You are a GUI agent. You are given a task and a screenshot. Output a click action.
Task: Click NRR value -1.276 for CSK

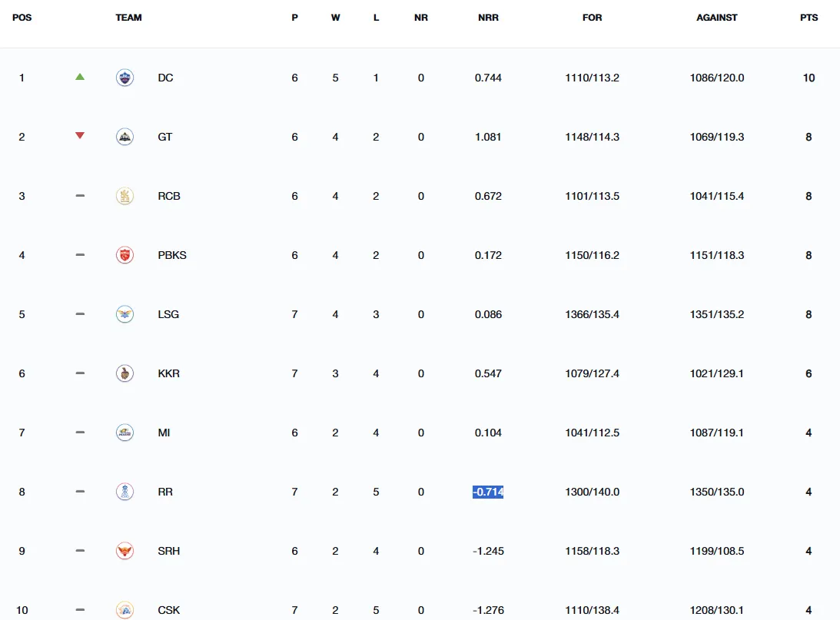(x=488, y=610)
